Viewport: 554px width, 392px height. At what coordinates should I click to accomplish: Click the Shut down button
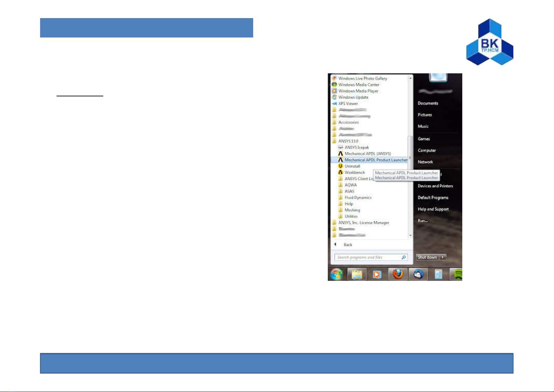point(428,257)
